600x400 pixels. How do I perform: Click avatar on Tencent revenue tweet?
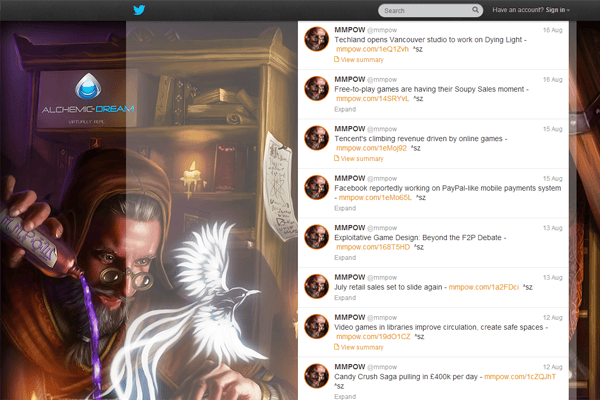316,138
